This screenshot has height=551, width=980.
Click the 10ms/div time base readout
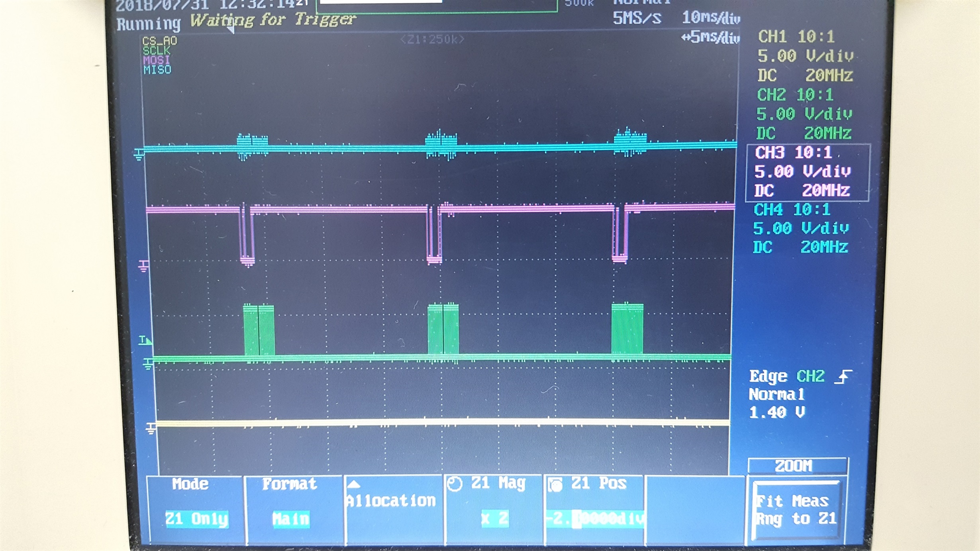point(711,18)
